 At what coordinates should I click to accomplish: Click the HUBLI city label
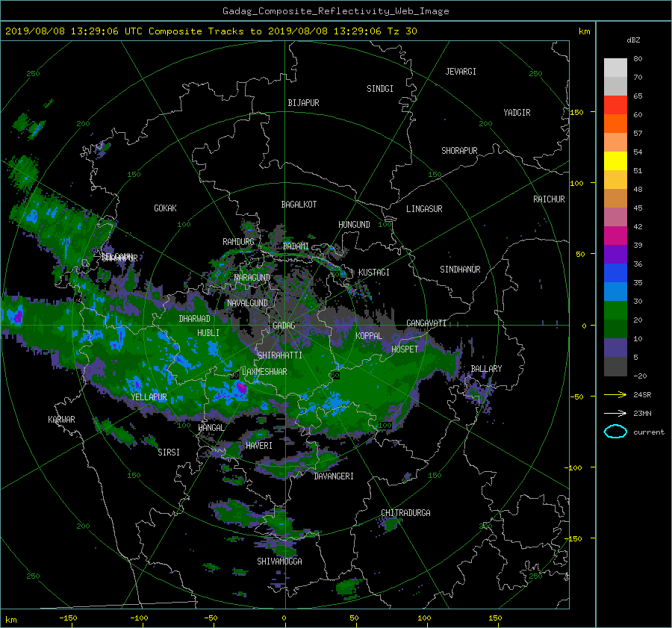208,333
